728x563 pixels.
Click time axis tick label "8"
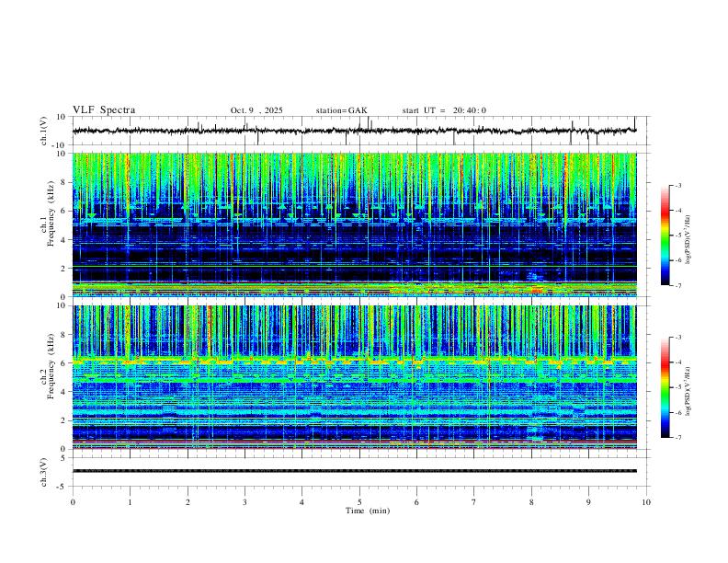531,502
